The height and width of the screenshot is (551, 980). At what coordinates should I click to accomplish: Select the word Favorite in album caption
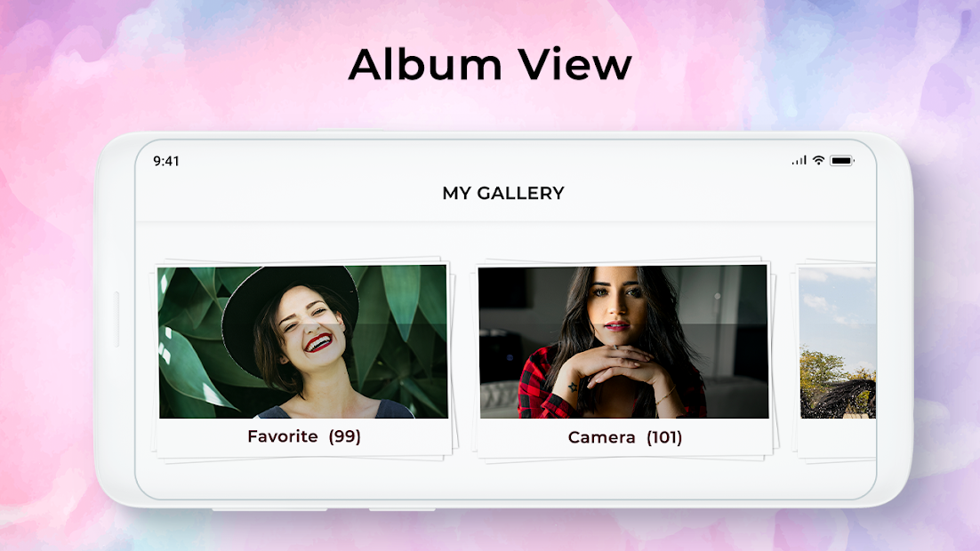[x=283, y=436]
